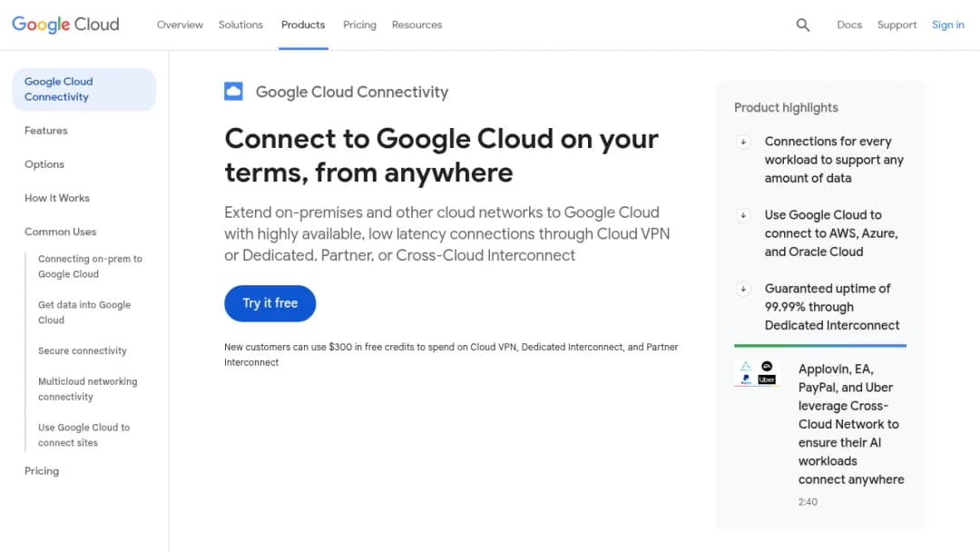Click 'Use Google Cloud to connect to AWS' text
The height and width of the screenshot is (552, 980).
pos(831,234)
